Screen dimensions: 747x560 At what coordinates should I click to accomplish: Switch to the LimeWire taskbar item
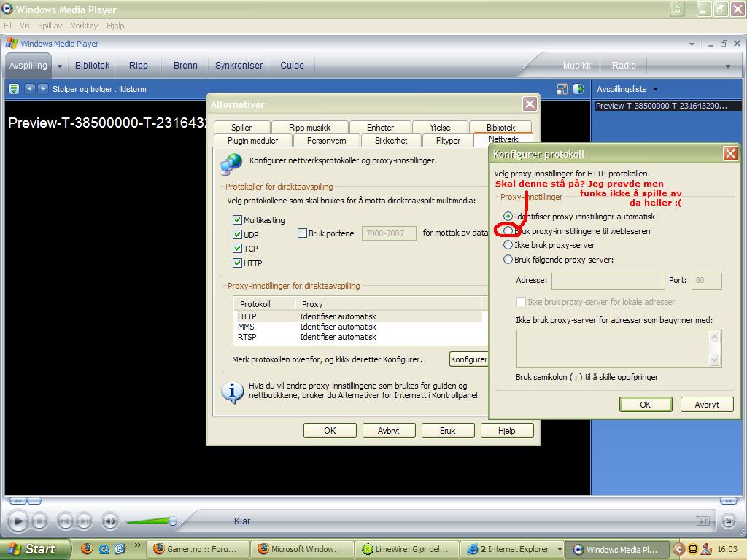click(406, 549)
